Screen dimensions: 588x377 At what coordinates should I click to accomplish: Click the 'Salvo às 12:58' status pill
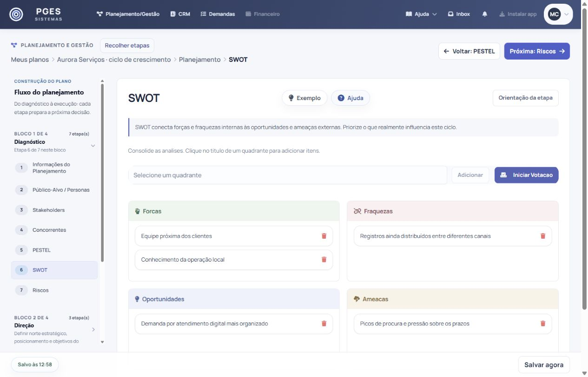point(35,364)
